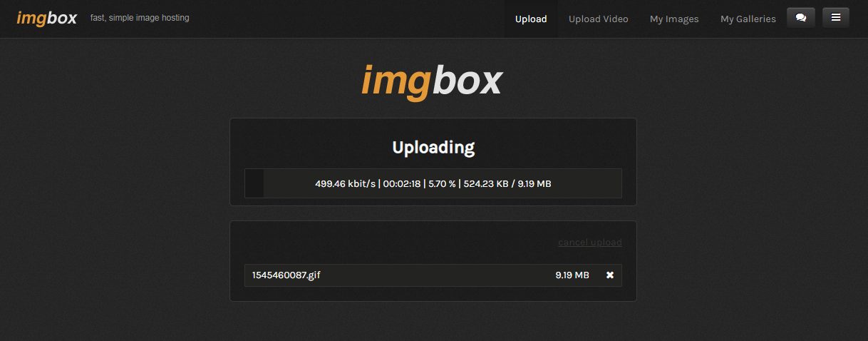The height and width of the screenshot is (341, 868).
Task: Click the filled portion of progress bar
Action: [254, 183]
